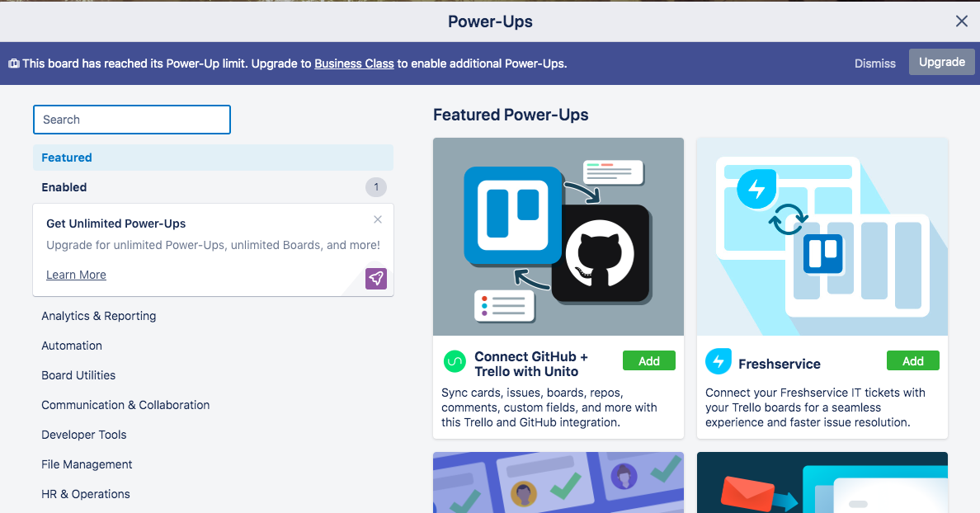Browse Analytics & Reporting category
Screen dimensions: 980x513
pyautogui.click(x=98, y=316)
